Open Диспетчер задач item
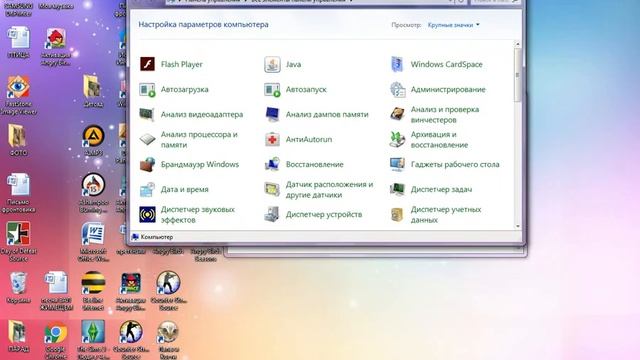This screenshot has height=360, width=640. [x=431, y=189]
